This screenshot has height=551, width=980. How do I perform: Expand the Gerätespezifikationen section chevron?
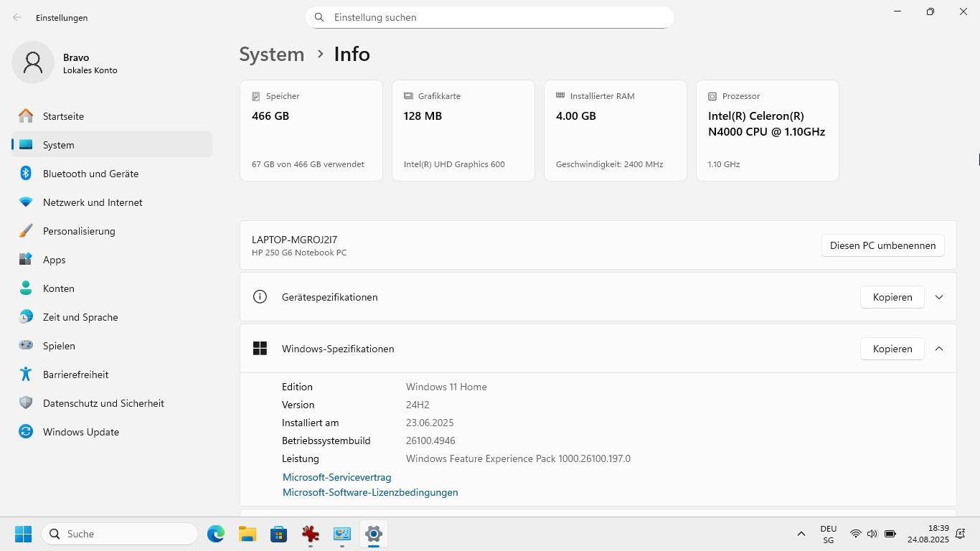(x=938, y=297)
